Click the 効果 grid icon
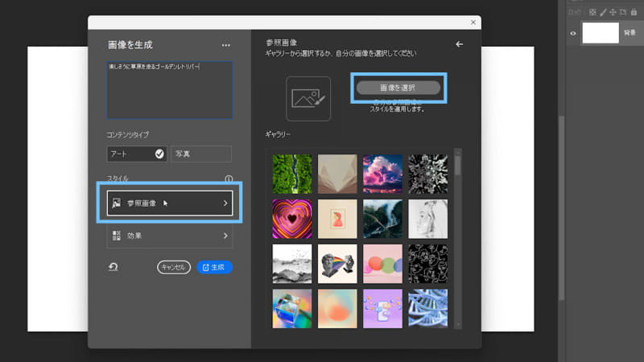Screen dimensions: 644x362 [117, 236]
